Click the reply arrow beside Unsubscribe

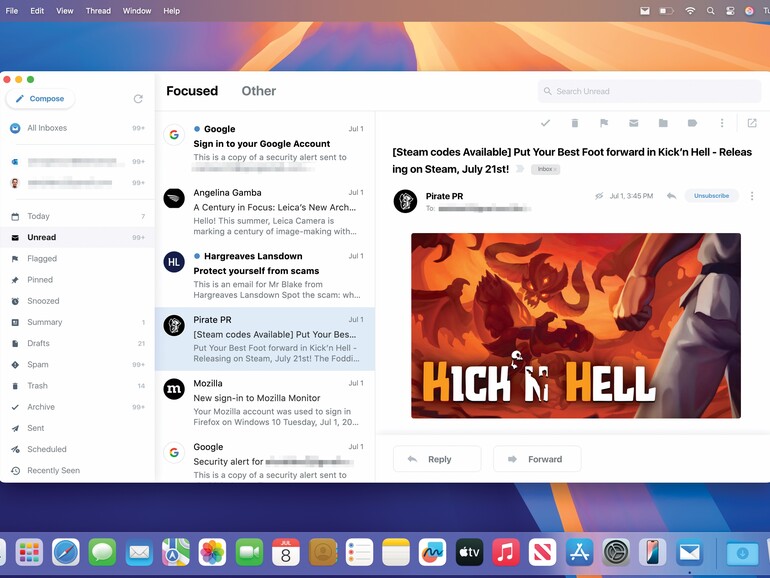671,196
